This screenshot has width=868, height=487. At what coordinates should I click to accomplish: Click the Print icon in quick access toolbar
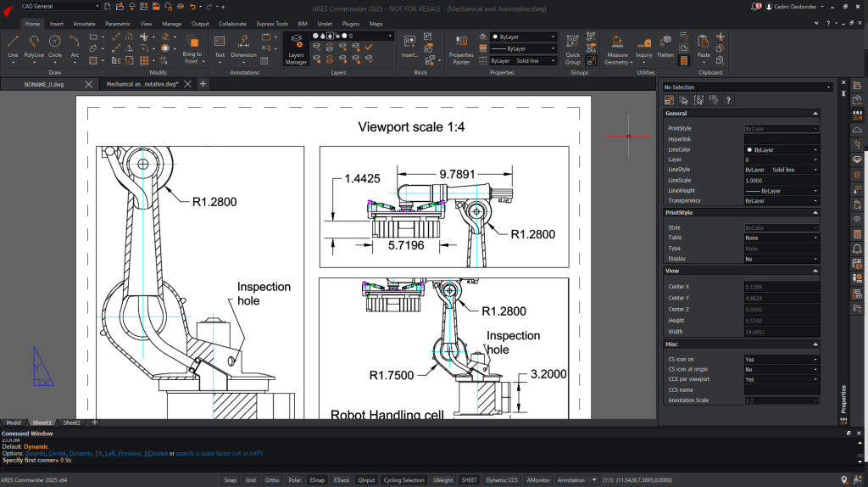(x=181, y=7)
